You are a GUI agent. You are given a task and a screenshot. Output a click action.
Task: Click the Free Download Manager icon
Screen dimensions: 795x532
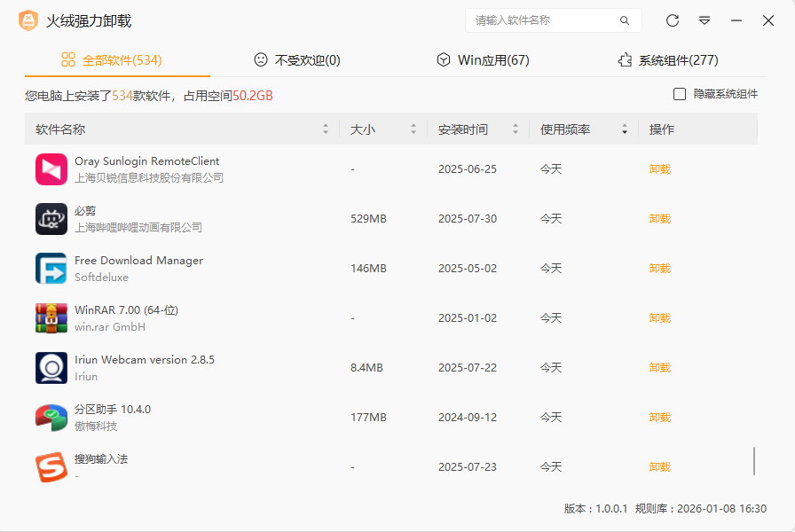51,268
